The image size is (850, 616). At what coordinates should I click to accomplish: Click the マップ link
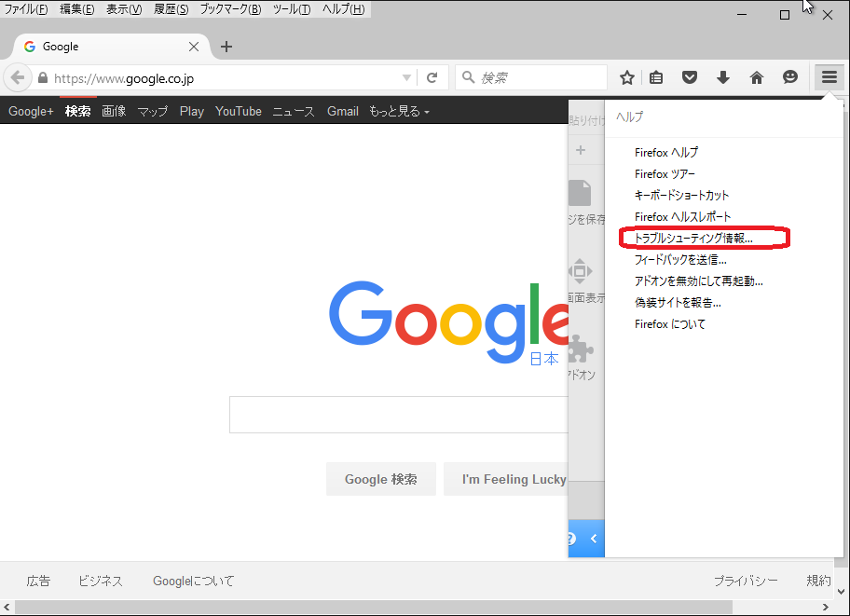pos(152,111)
